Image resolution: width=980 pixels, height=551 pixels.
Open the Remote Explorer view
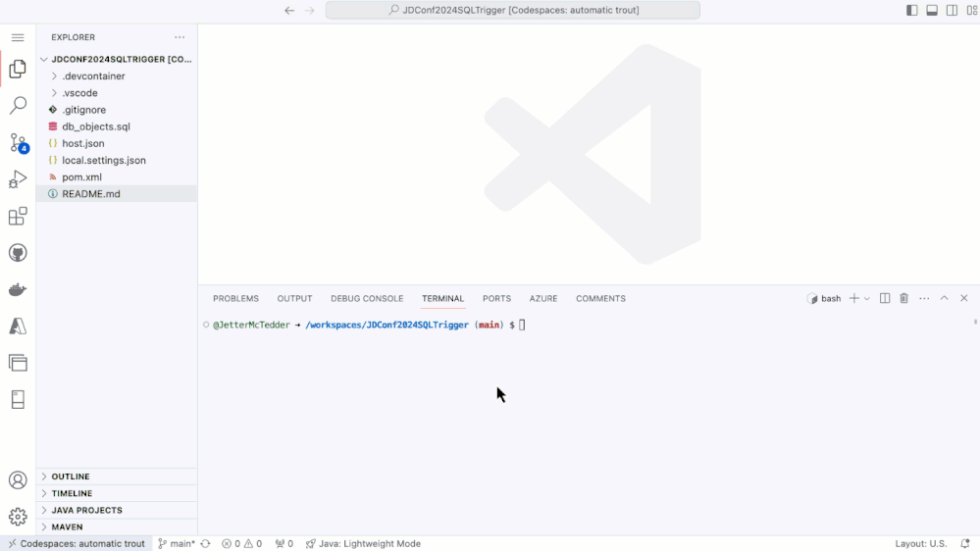(x=18, y=363)
